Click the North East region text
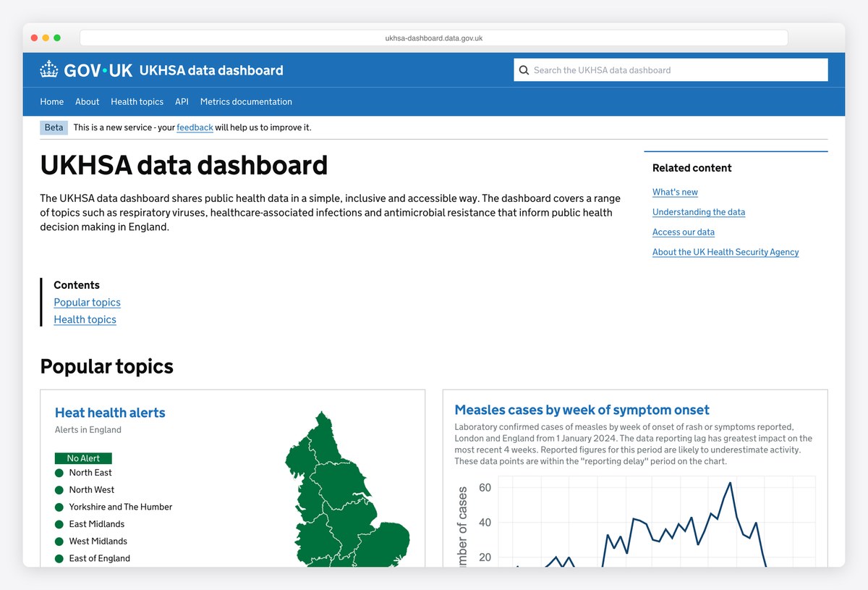The height and width of the screenshot is (590, 868). pyautogui.click(x=90, y=473)
